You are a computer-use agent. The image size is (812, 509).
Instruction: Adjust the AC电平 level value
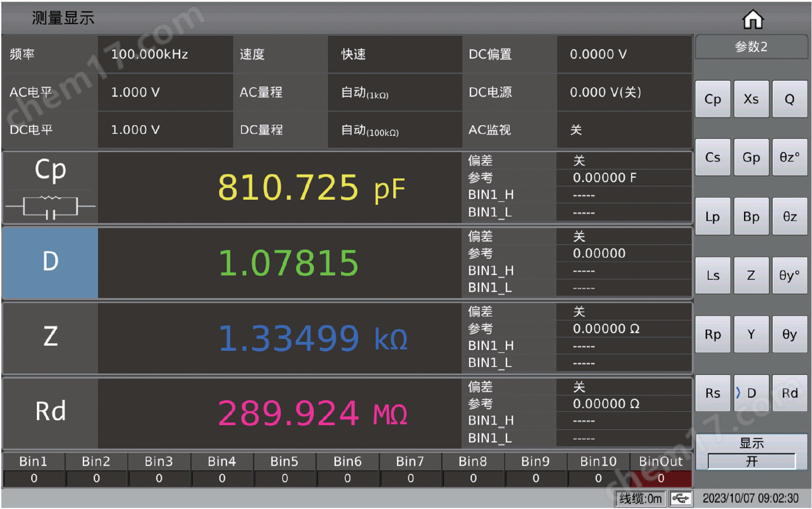tap(165, 92)
